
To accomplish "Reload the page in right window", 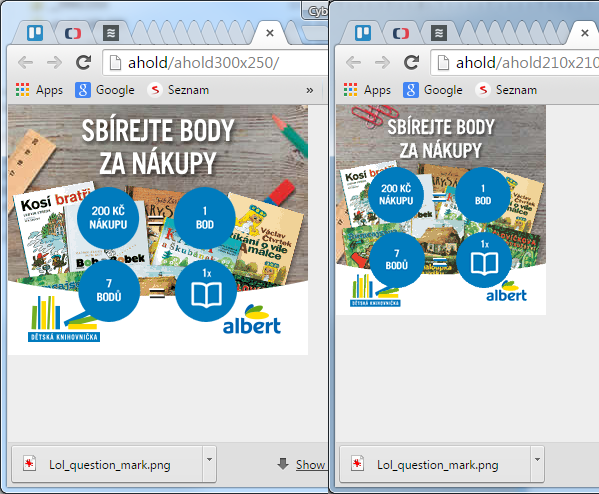I will point(411,62).
